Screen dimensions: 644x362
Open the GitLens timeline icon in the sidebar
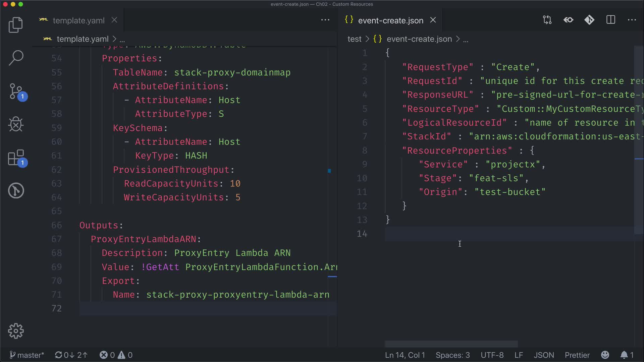point(15,191)
